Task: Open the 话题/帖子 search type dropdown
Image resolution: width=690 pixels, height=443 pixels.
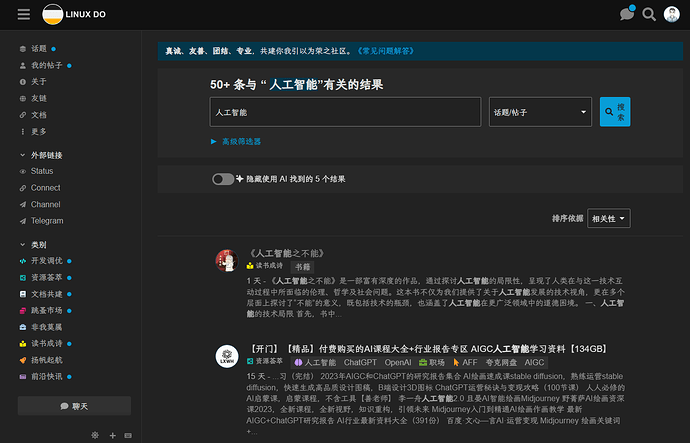Action: pyautogui.click(x=540, y=112)
